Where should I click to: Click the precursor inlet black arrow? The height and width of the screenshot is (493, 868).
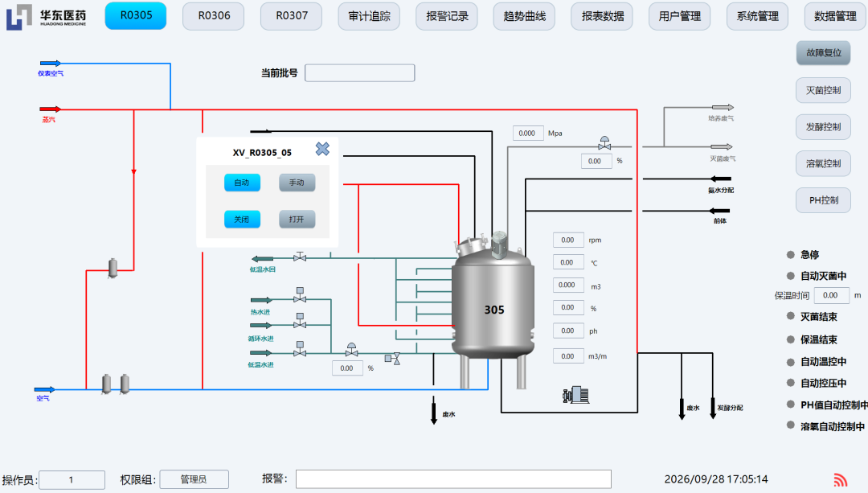[x=719, y=211]
